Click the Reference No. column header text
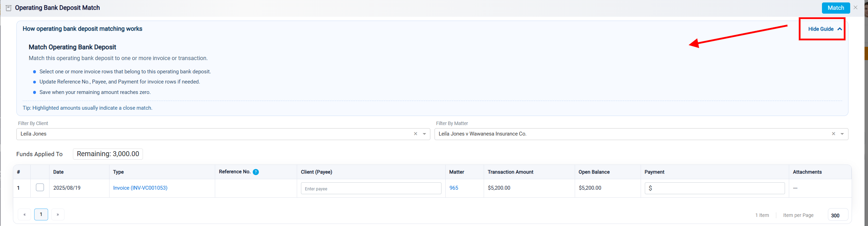Viewport: 868px width, 226px height. (235, 172)
